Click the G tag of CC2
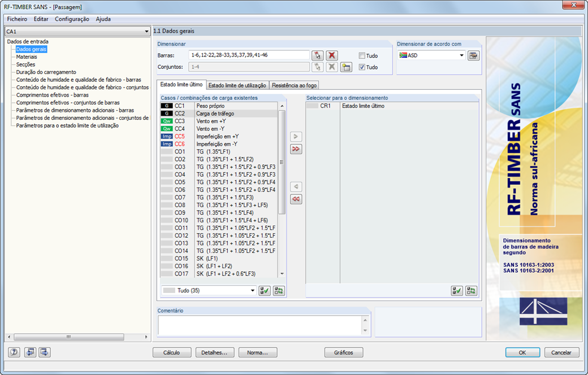 coord(166,114)
